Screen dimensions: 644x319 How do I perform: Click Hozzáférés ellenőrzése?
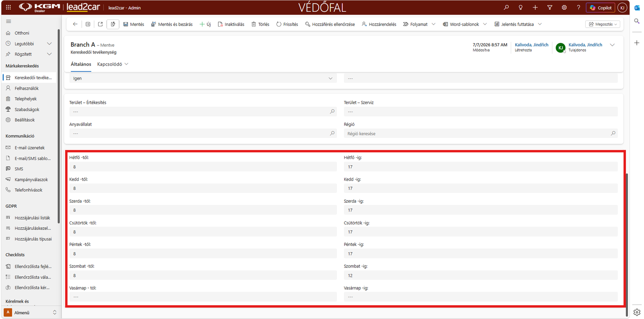pyautogui.click(x=330, y=24)
